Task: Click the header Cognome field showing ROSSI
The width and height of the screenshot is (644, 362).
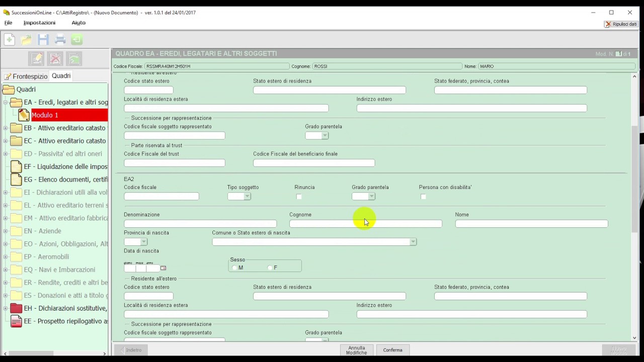Action: point(387,66)
